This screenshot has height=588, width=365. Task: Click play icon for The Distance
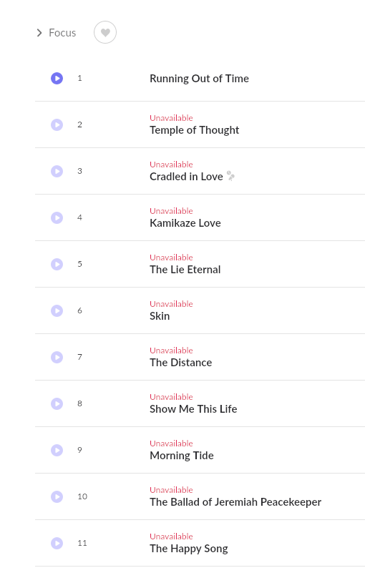[x=57, y=358]
